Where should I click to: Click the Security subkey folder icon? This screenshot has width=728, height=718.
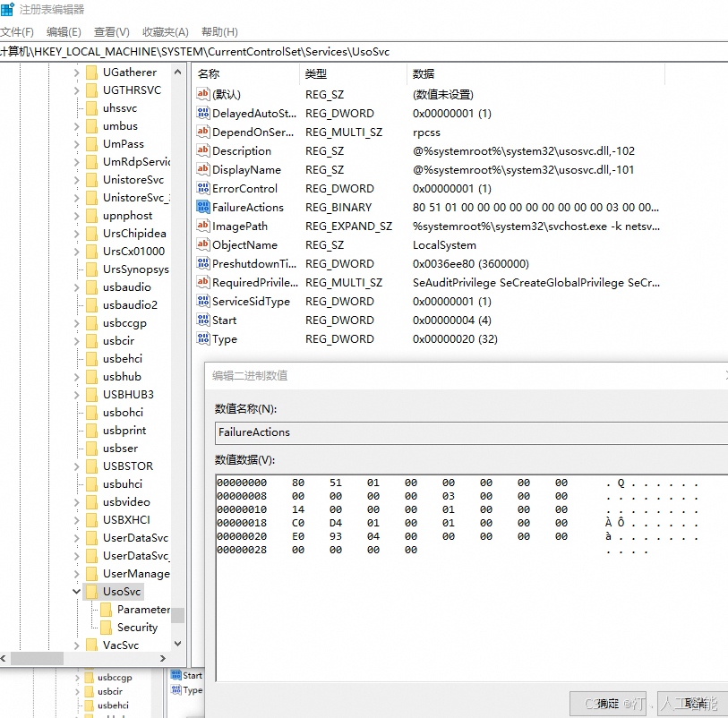point(107,627)
